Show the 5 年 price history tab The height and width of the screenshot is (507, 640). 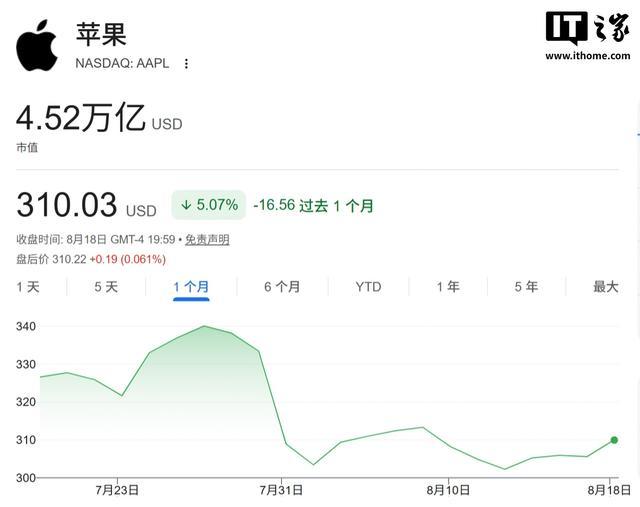coord(526,287)
